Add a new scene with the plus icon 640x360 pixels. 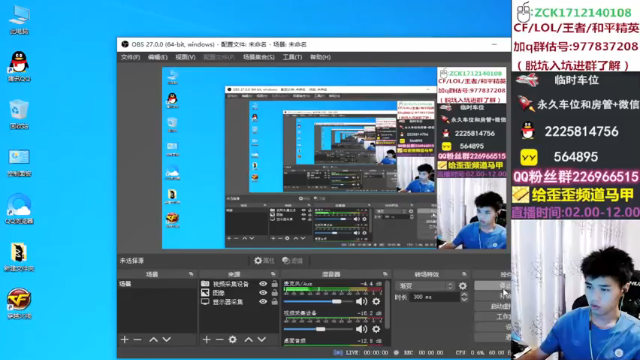(124, 339)
